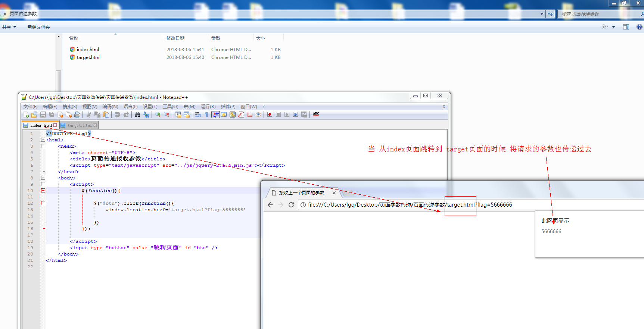
Task: Open the 设置(T) menu
Action: click(x=150, y=107)
